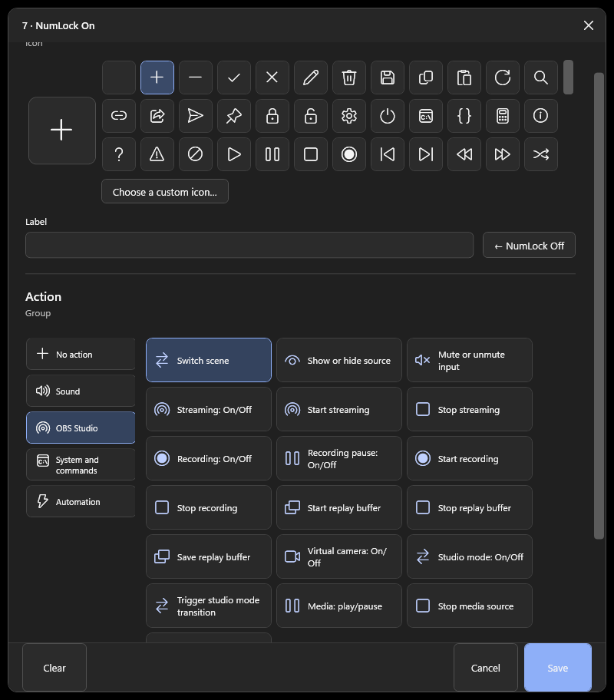
Task: Pick the shuffle arrows icon
Action: (541, 154)
